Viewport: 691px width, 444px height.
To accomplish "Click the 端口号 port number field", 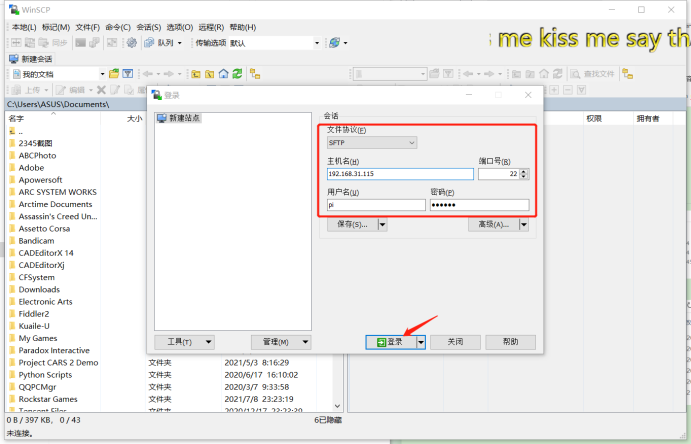I will click(498, 174).
